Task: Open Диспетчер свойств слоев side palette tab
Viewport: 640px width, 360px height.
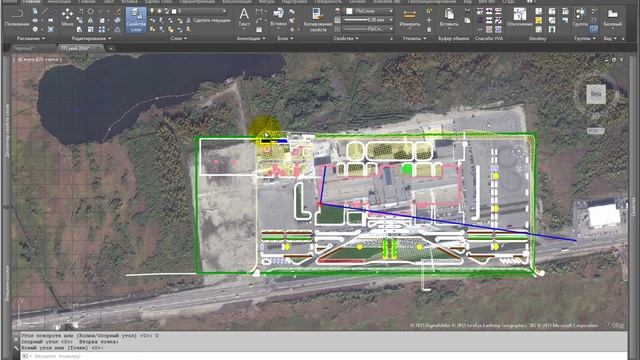Action: tap(7, 131)
